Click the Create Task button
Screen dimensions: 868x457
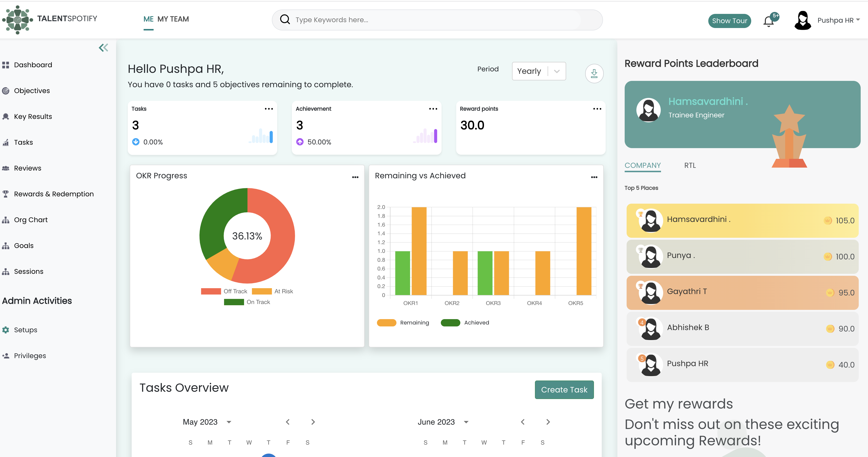pos(564,390)
